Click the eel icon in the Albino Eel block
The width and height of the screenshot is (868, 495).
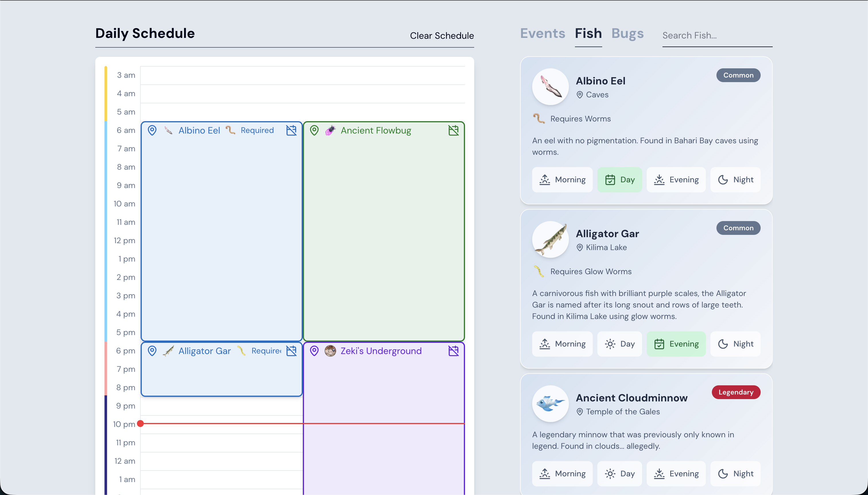tap(168, 130)
